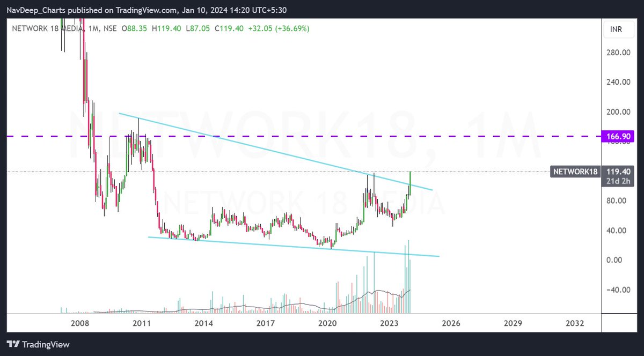Toggle the 21d 2h bar countdown display

tap(617, 181)
